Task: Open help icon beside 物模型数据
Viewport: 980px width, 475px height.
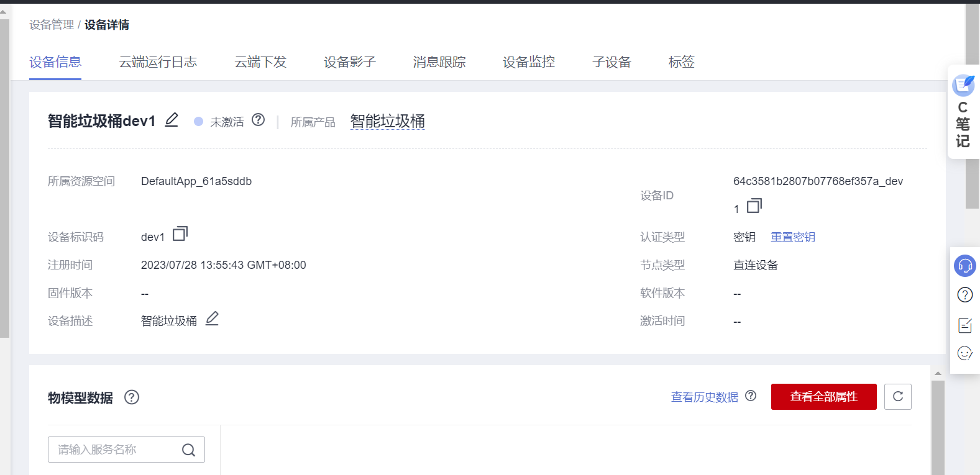Action: pyautogui.click(x=132, y=397)
